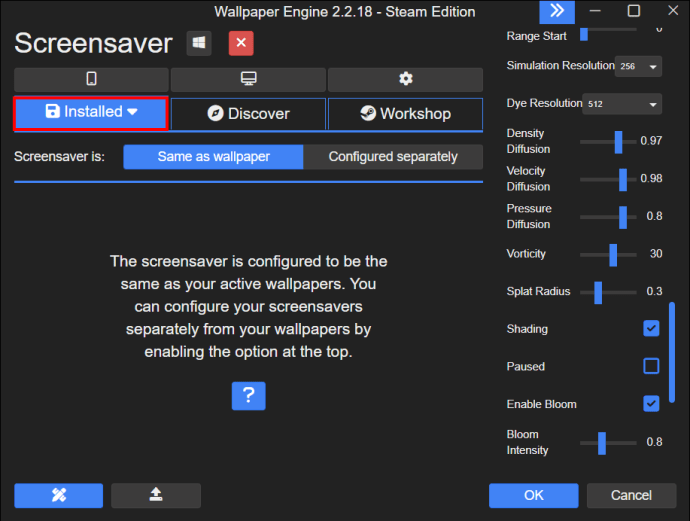Switch to the Discover tab

(248, 114)
